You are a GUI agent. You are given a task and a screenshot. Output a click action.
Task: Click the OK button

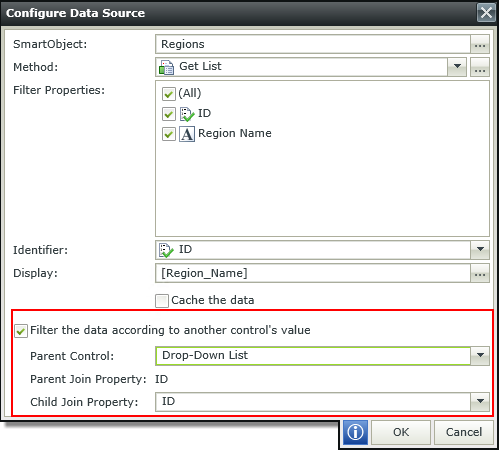tap(401, 432)
